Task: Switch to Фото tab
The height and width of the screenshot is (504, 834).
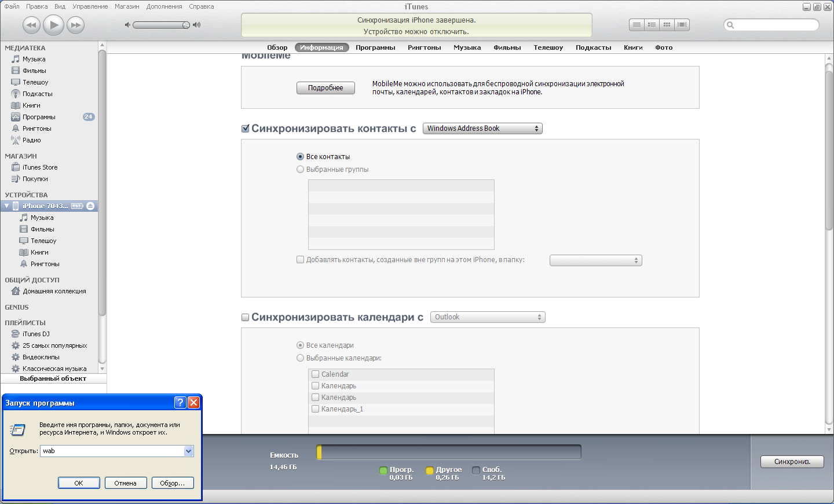Action: click(x=664, y=47)
